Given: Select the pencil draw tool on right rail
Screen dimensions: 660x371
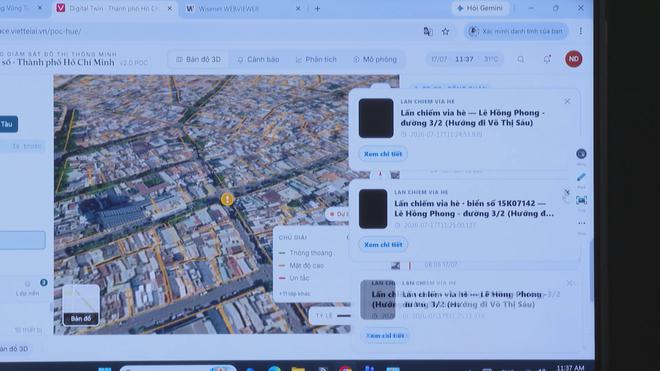Looking at the screenshot, I should [x=581, y=177].
